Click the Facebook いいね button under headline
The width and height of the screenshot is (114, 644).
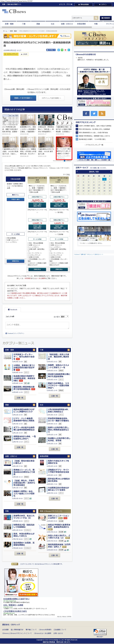51,50
